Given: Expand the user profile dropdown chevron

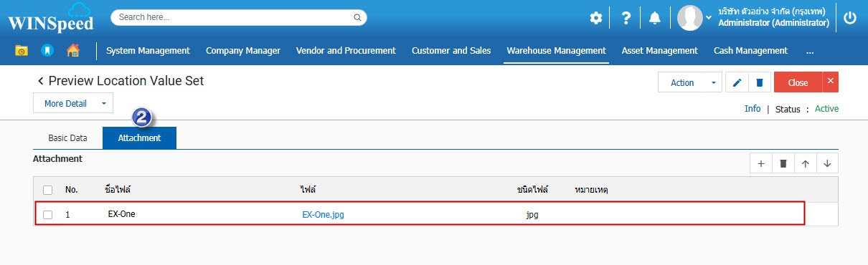Looking at the screenshot, I should click(x=709, y=16).
